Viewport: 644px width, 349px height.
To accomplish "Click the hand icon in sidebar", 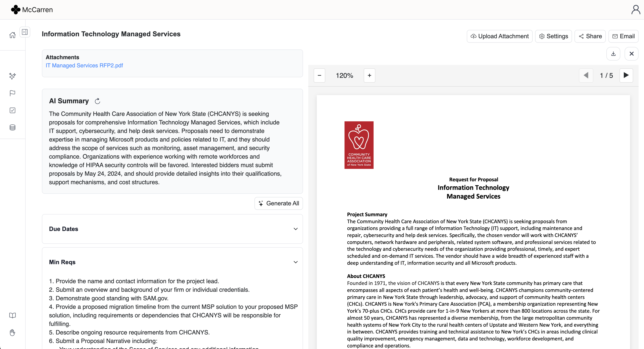I will point(12,333).
